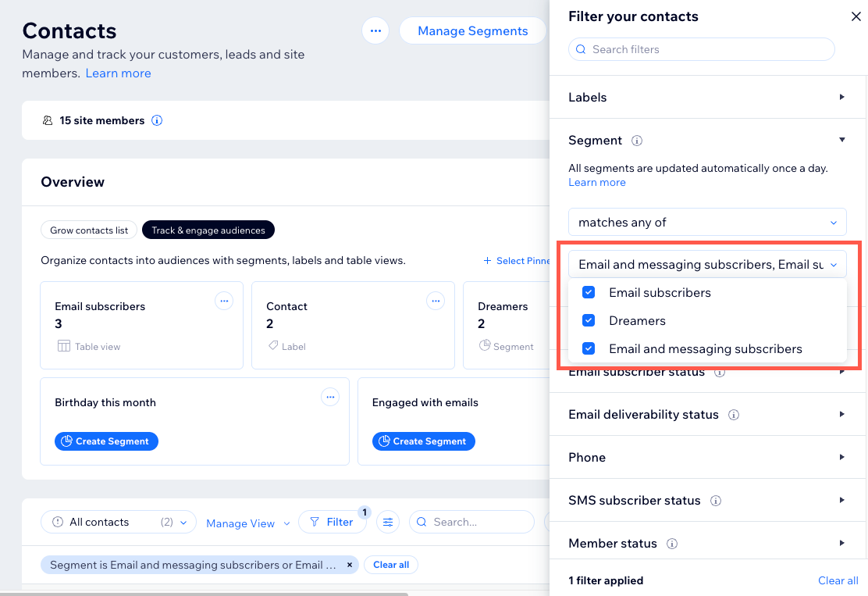Screen dimensions: 868x596
Task: Click the info icon beside 15 site members
Action: tap(157, 120)
